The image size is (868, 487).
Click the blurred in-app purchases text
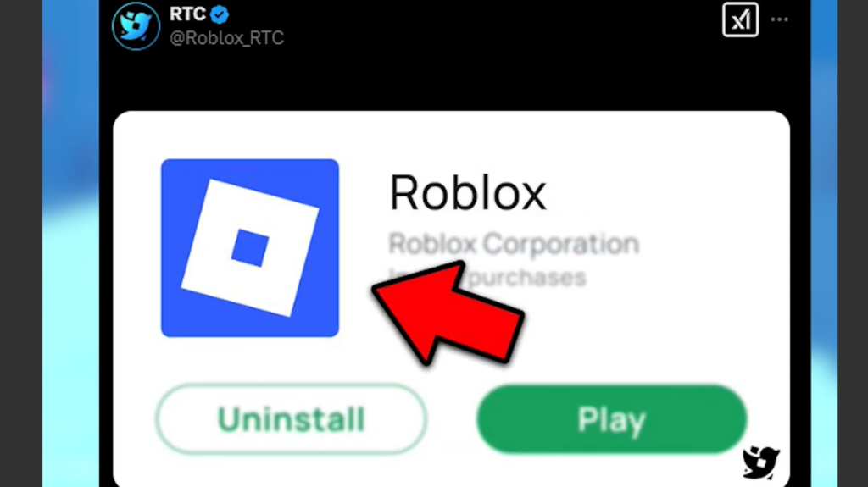coord(487,277)
